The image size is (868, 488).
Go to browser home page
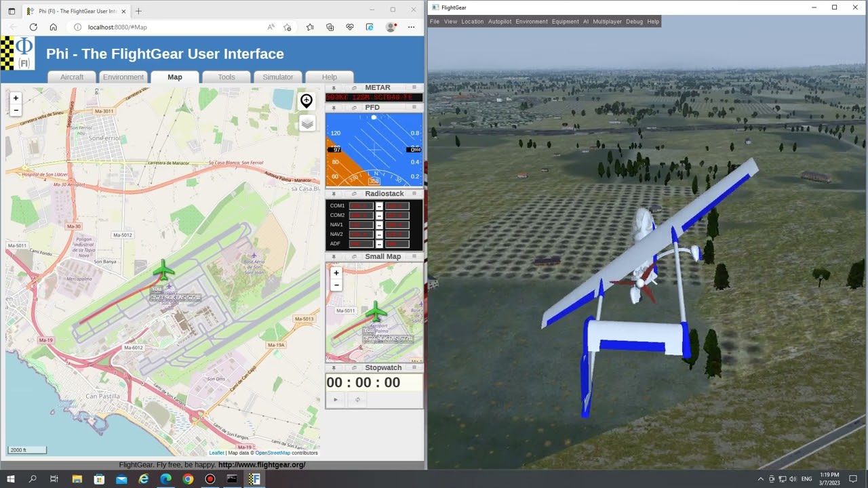(x=54, y=27)
